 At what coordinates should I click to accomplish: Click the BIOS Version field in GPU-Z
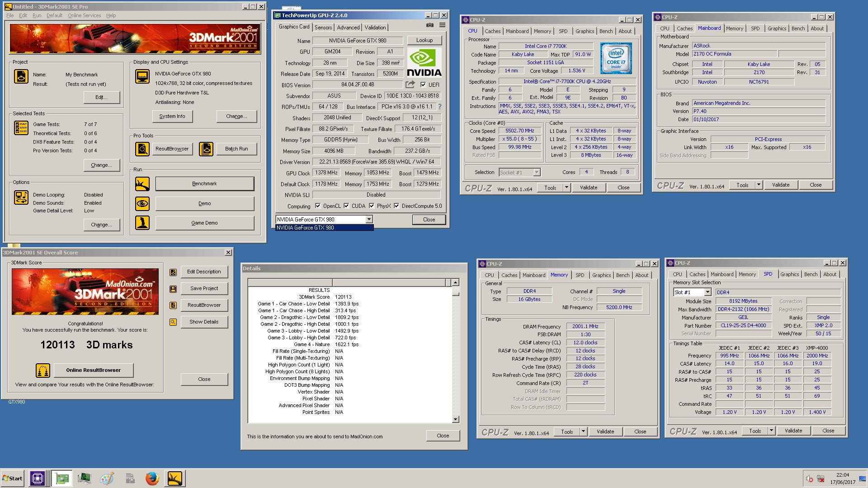tap(357, 84)
